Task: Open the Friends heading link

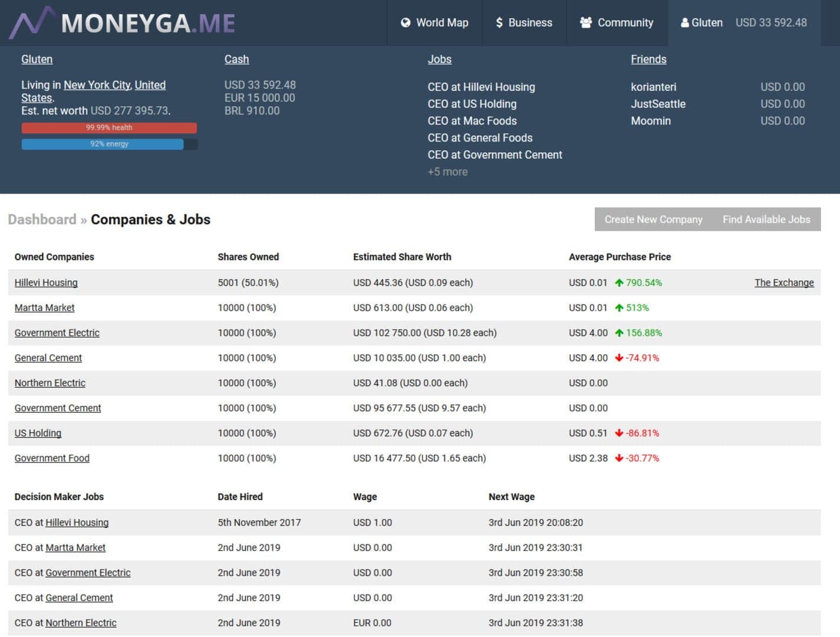Action: point(648,59)
